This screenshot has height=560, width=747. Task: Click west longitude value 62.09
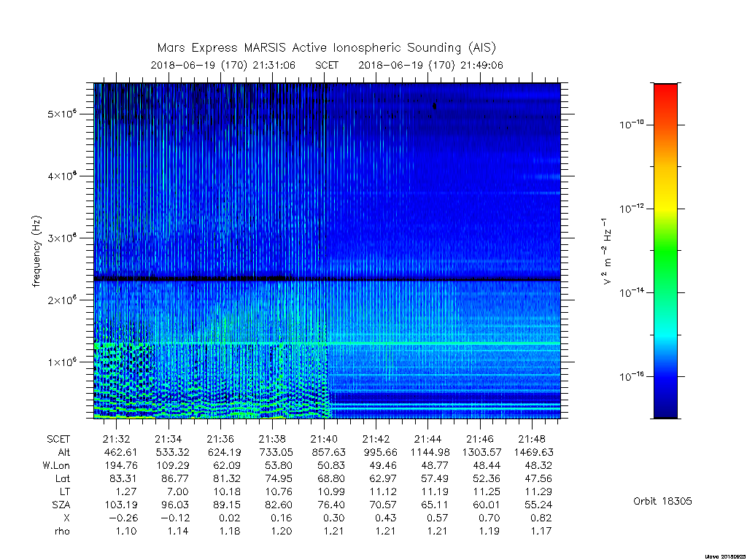click(x=228, y=465)
